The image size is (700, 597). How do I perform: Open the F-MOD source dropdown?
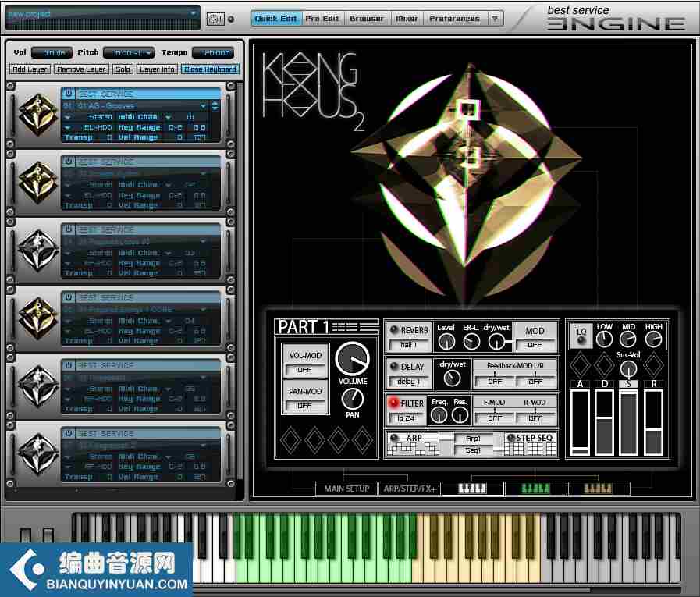pos(495,418)
